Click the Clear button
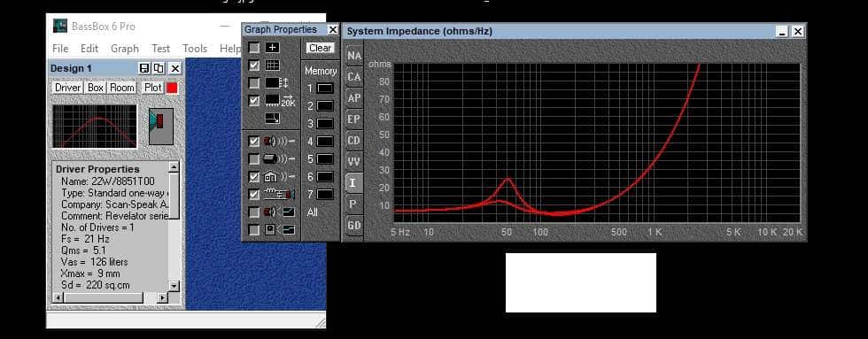The width and height of the screenshot is (868, 339). click(x=320, y=48)
